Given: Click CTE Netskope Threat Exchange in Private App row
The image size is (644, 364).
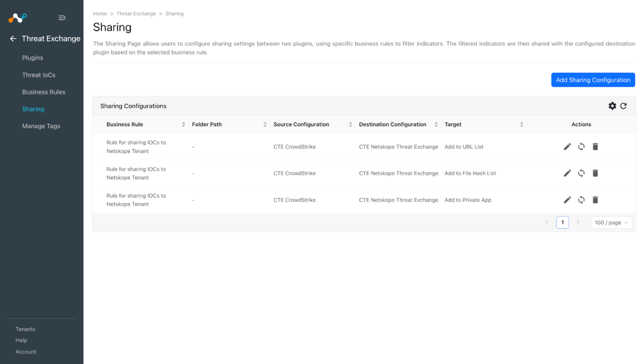Looking at the screenshot, I should (x=398, y=201).
